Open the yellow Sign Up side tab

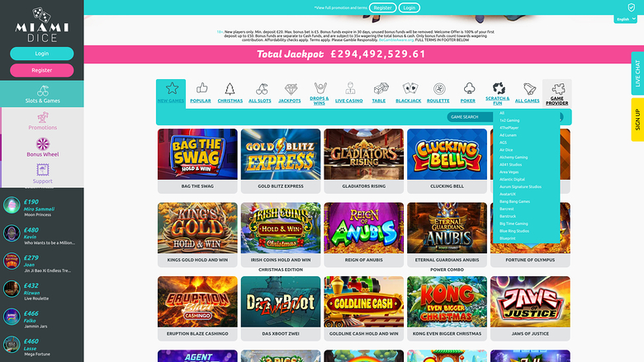(637, 120)
